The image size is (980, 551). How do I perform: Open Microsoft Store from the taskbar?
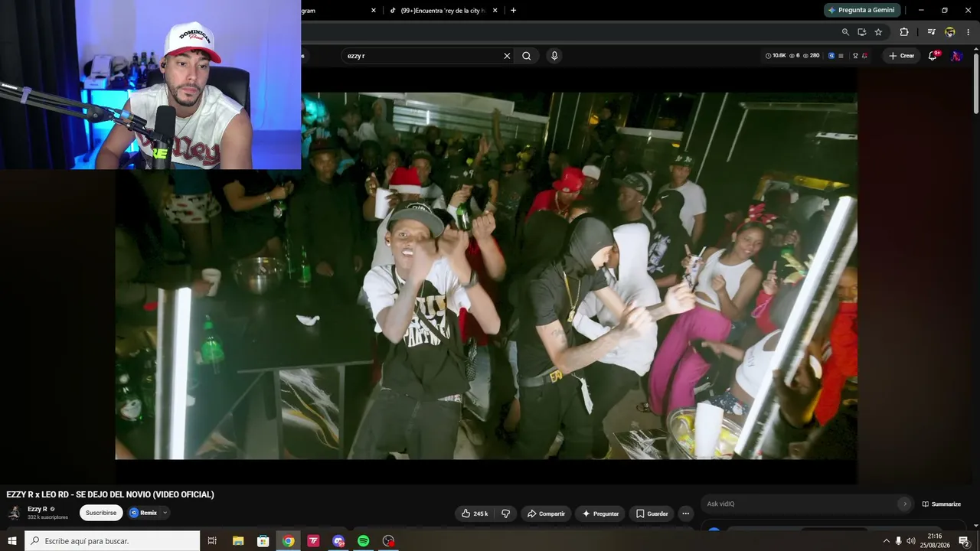pyautogui.click(x=263, y=541)
